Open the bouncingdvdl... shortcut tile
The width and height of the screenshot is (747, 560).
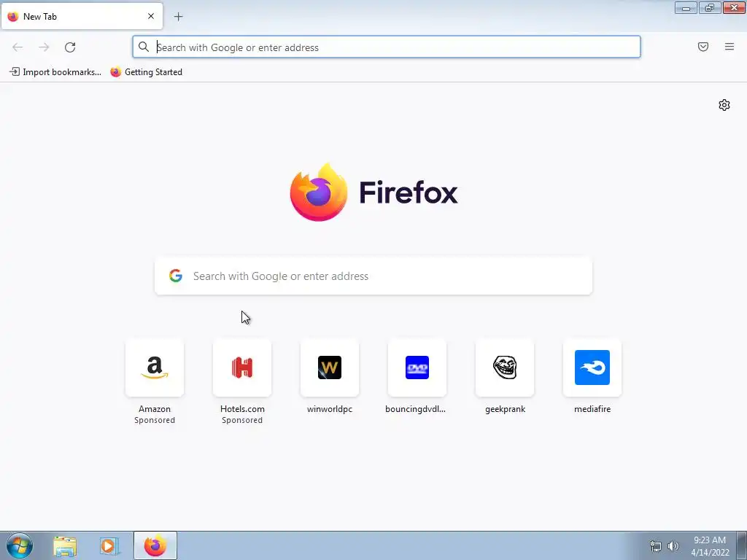click(x=417, y=367)
